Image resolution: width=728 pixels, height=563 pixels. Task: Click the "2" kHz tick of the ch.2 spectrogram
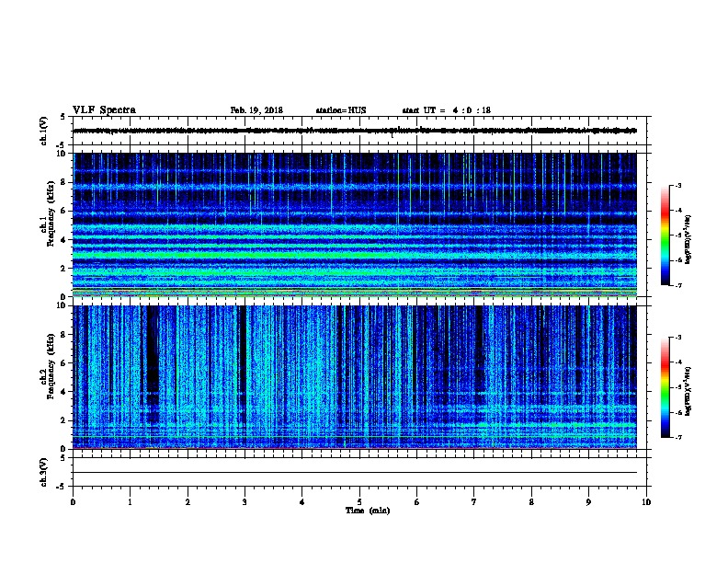[x=65, y=420]
